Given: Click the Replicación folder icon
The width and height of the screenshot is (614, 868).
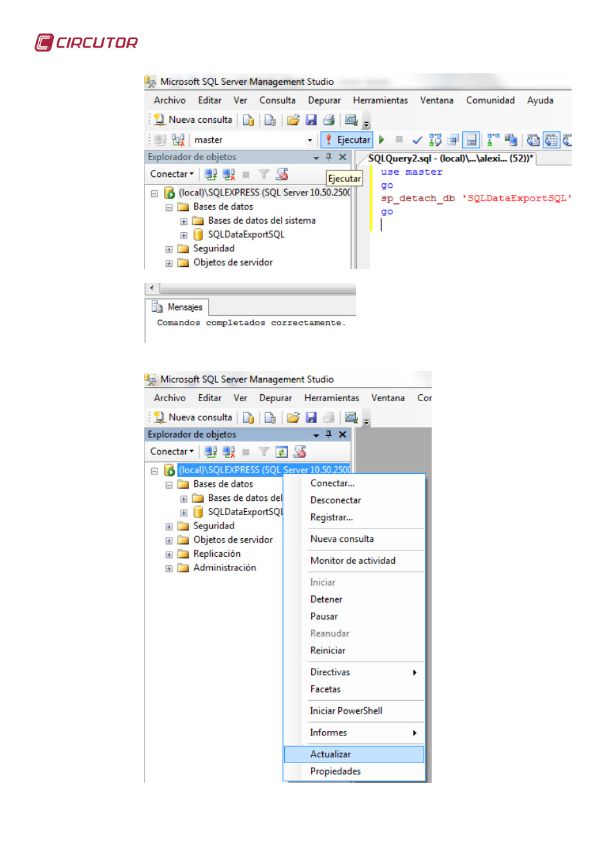Looking at the screenshot, I should pos(183,554).
